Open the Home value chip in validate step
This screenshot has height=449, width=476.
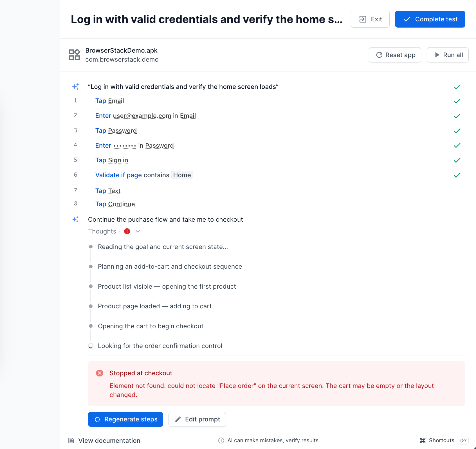click(x=182, y=175)
